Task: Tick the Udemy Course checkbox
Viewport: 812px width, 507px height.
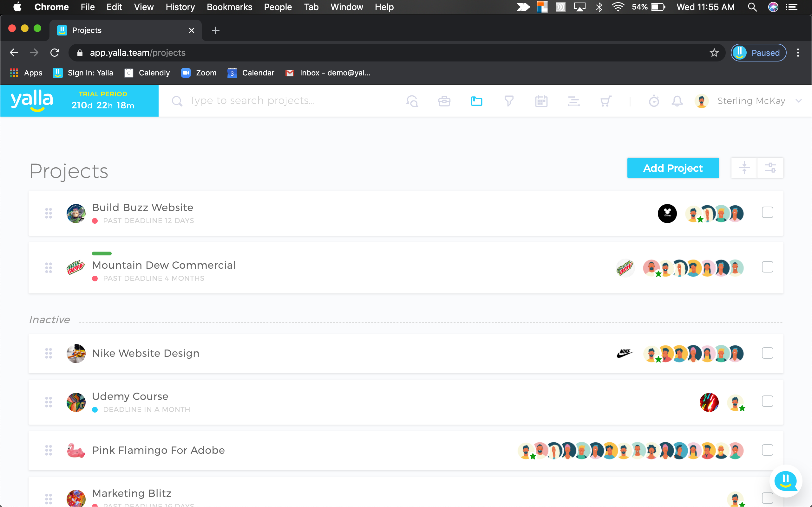Action: [x=767, y=401]
